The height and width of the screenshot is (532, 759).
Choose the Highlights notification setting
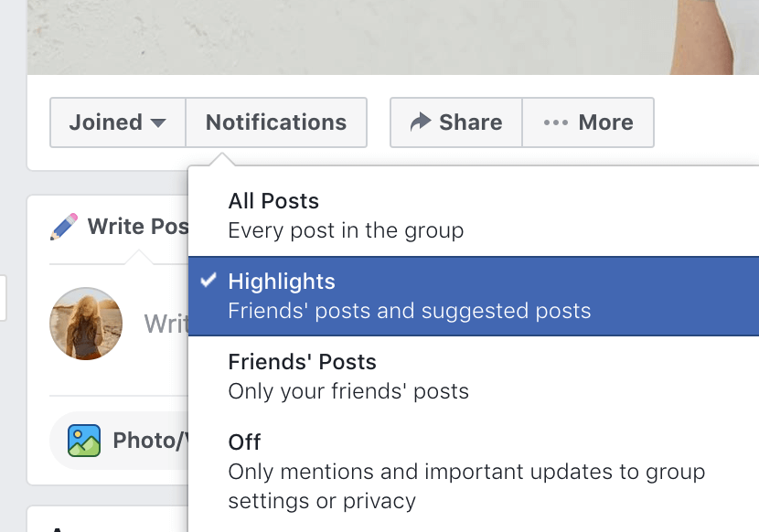pos(474,296)
